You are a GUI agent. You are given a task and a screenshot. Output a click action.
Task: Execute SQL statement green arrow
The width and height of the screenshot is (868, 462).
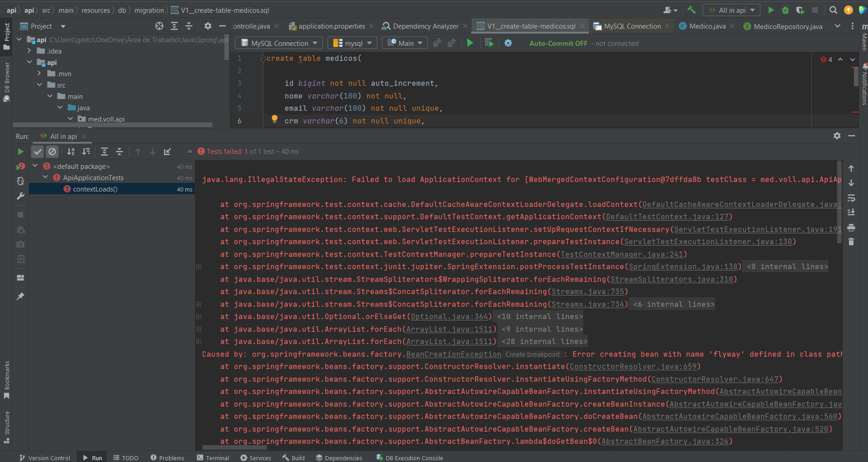coord(470,43)
